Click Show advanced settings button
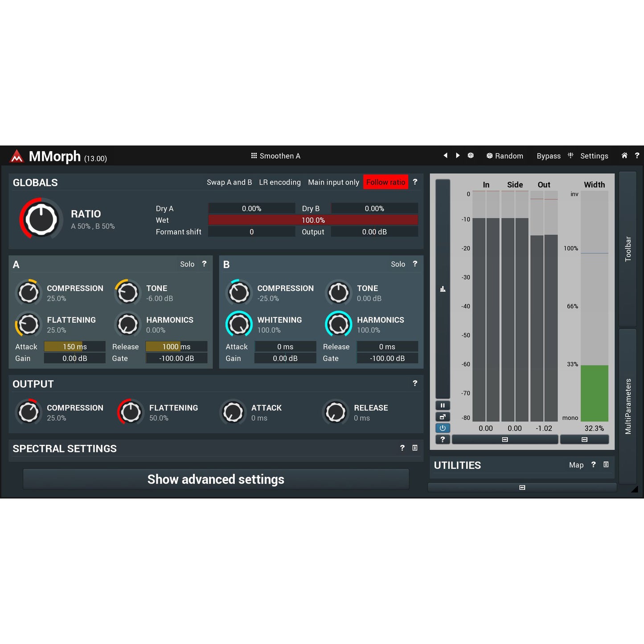 pos(216,480)
